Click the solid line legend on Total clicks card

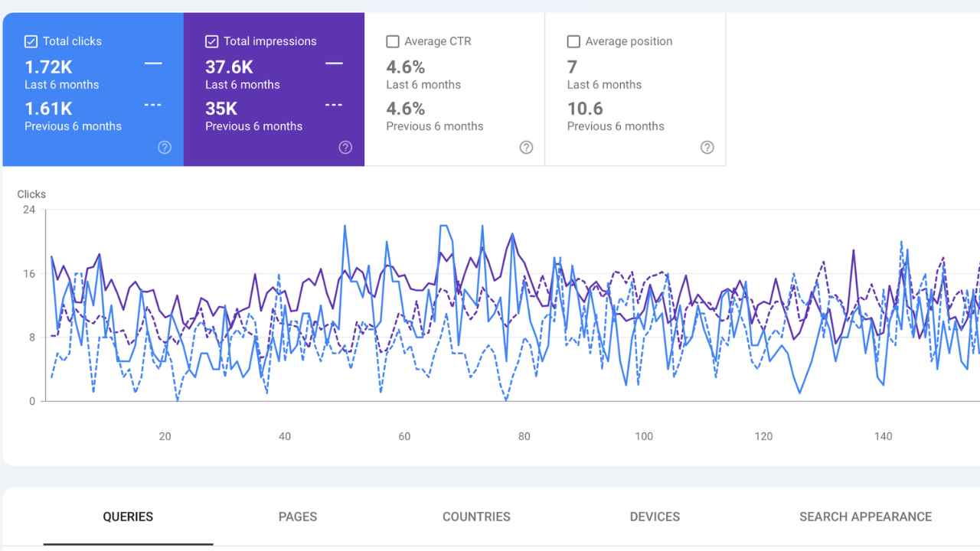(153, 64)
